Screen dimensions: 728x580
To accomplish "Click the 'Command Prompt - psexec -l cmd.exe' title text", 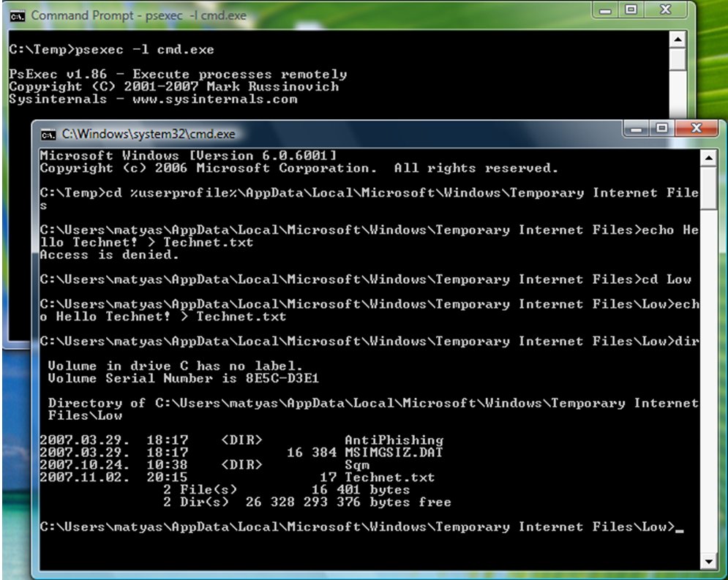I will (138, 16).
